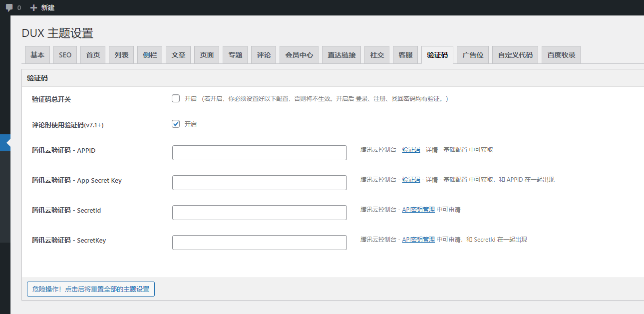Screen dimensions: 644x314
Task: Open 验证码 link in APPID hint
Action: [411, 150]
